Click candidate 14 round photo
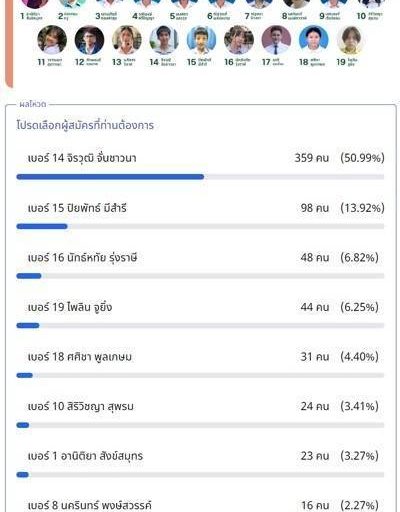 click(164, 40)
